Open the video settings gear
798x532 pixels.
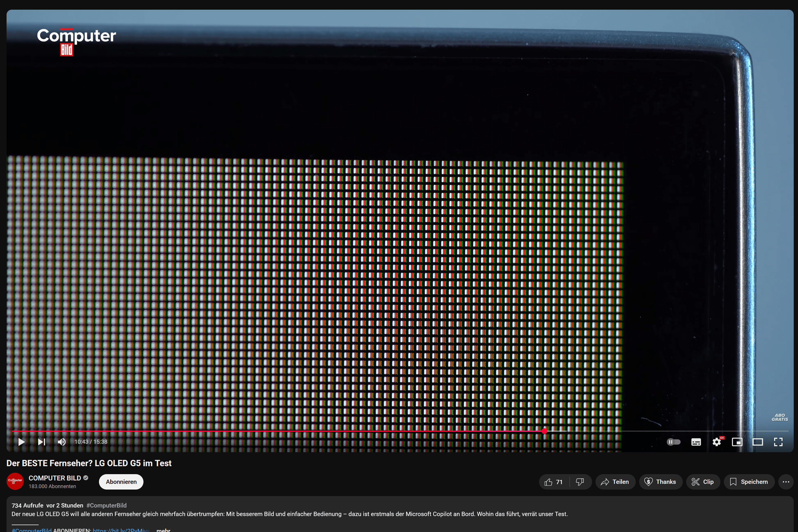717,442
